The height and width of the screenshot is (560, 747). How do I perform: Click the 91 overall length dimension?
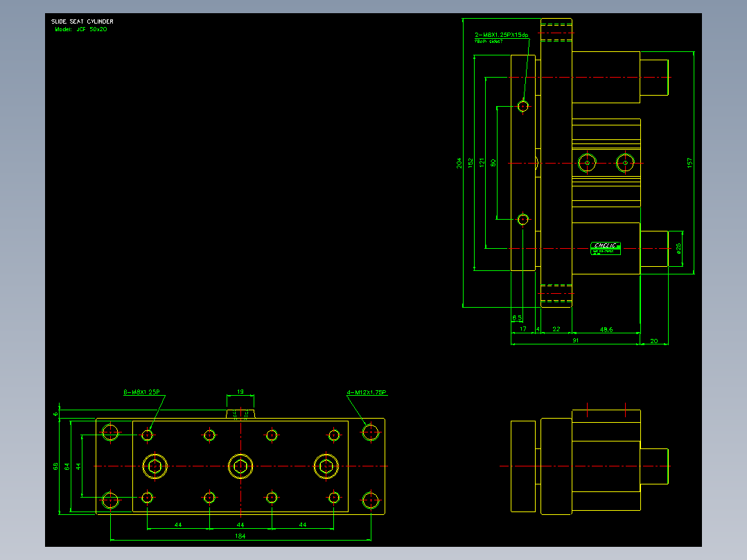(575, 340)
